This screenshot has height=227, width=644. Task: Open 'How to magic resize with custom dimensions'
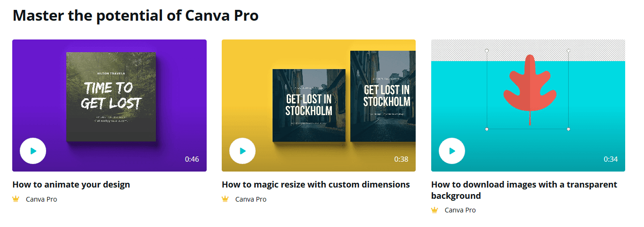(x=316, y=185)
